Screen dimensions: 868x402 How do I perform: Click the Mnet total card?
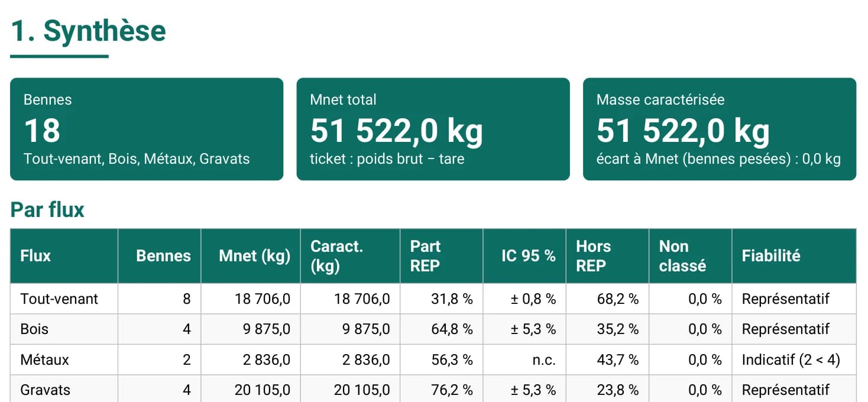[433, 129]
